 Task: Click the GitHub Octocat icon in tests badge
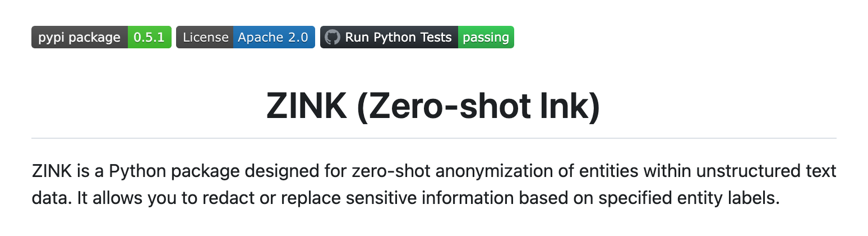333,38
